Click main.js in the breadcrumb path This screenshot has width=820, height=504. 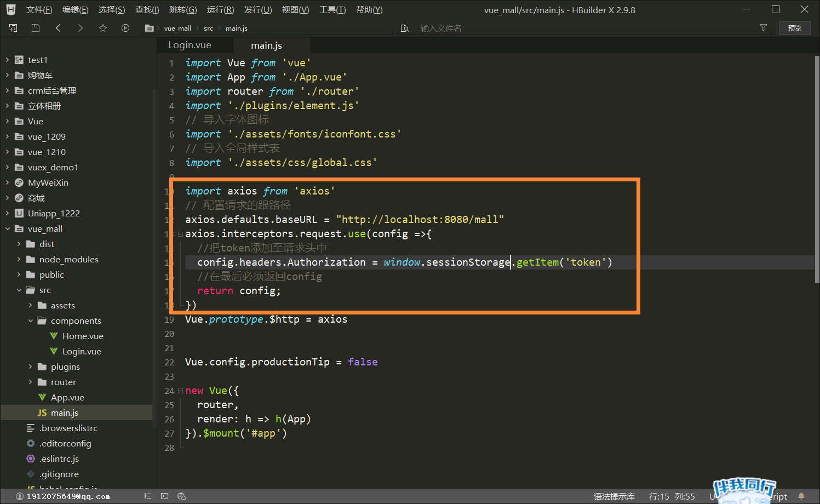pyautogui.click(x=237, y=28)
